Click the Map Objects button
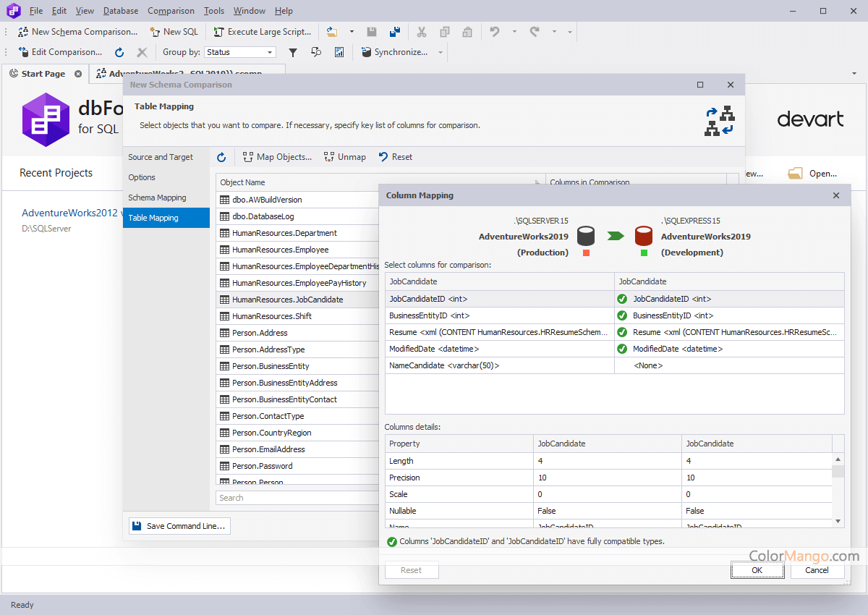 277,157
